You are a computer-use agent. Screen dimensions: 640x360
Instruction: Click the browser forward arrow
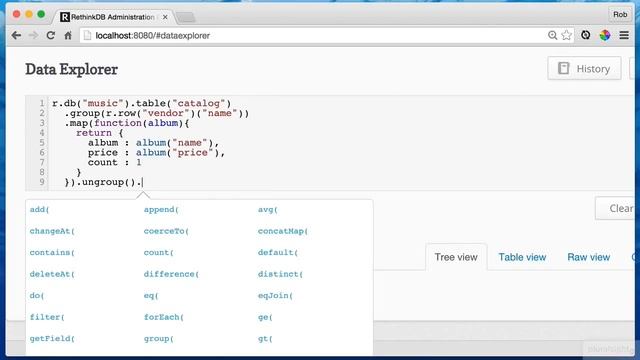click(33, 36)
